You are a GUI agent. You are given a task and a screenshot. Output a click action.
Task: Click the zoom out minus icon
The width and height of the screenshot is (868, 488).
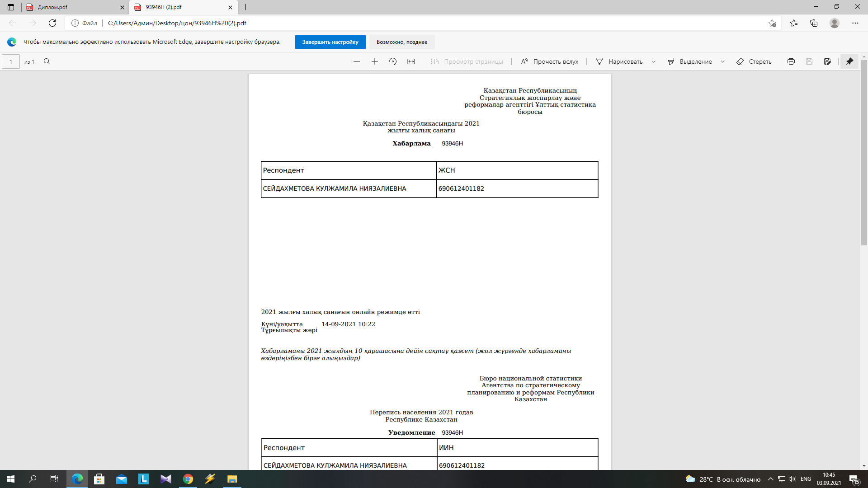(x=357, y=61)
